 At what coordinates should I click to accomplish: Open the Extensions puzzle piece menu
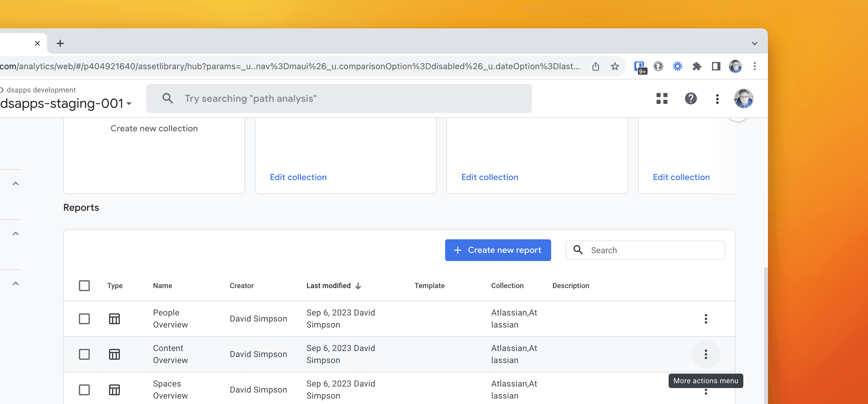(697, 66)
